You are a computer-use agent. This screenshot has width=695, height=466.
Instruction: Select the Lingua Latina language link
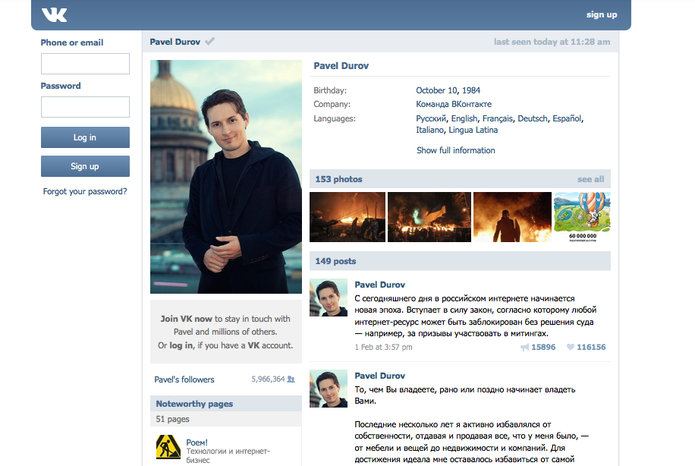[473, 130]
